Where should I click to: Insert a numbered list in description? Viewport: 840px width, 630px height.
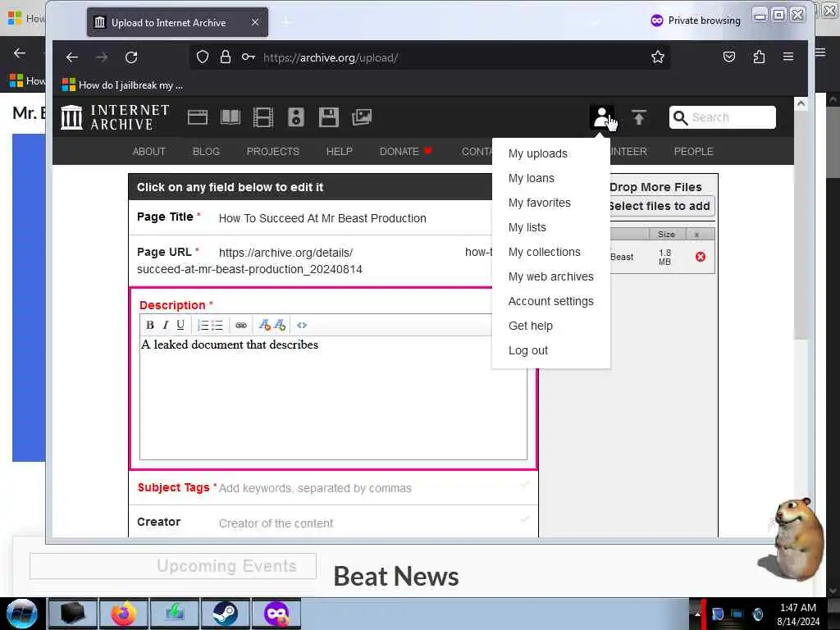[203, 325]
